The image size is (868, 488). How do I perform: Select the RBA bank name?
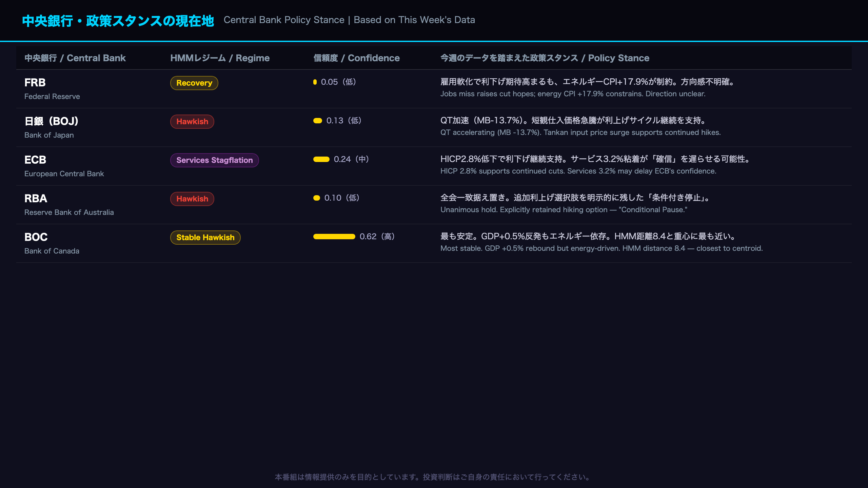(x=36, y=198)
